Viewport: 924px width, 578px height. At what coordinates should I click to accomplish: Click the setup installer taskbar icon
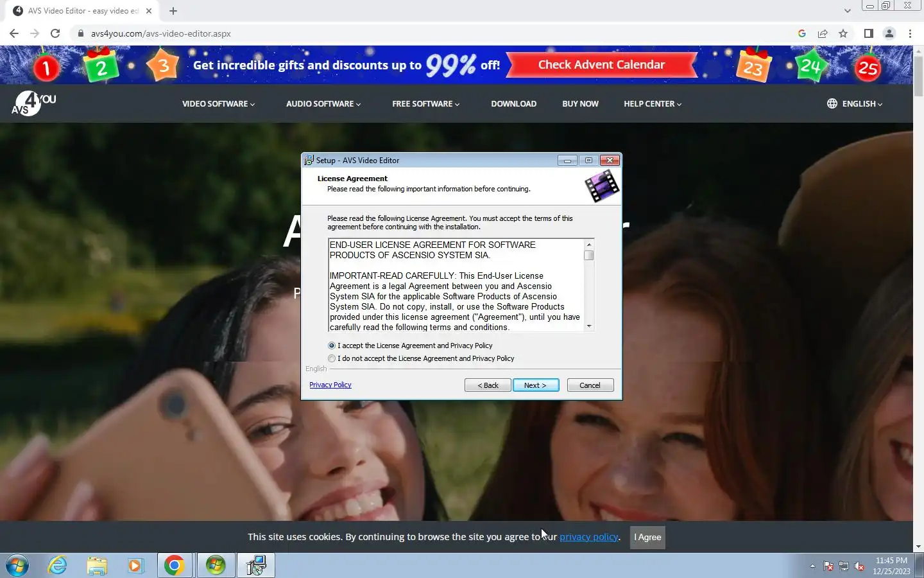256,566
